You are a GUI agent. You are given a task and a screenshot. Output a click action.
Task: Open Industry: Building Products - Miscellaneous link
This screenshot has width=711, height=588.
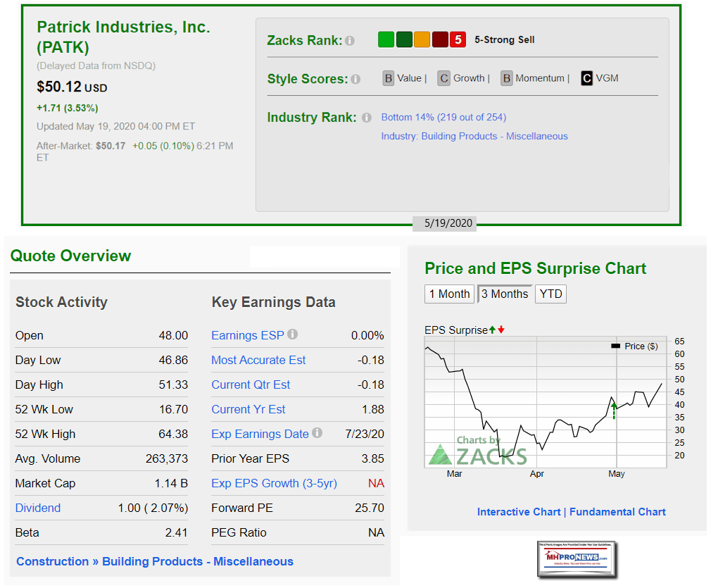click(474, 136)
